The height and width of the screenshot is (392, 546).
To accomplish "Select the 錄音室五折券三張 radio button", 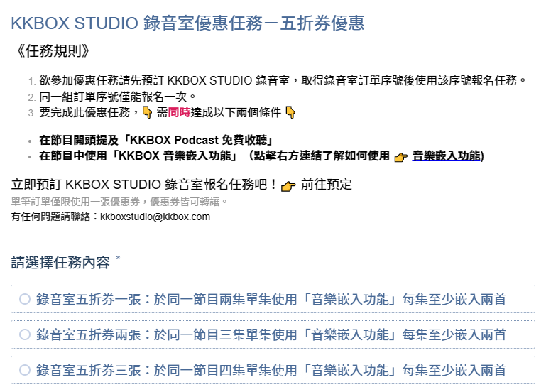I will tap(25, 370).
